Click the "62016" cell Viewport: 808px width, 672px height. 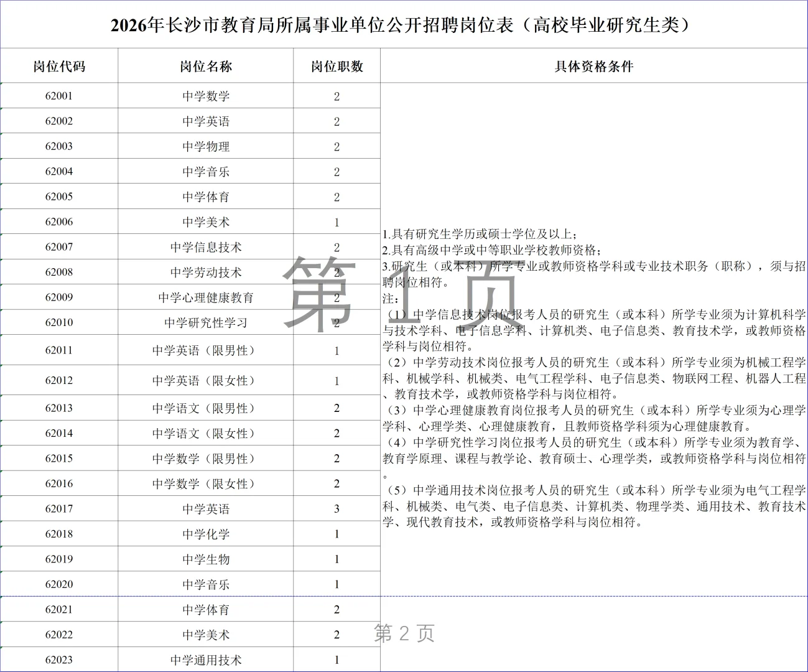59,483
